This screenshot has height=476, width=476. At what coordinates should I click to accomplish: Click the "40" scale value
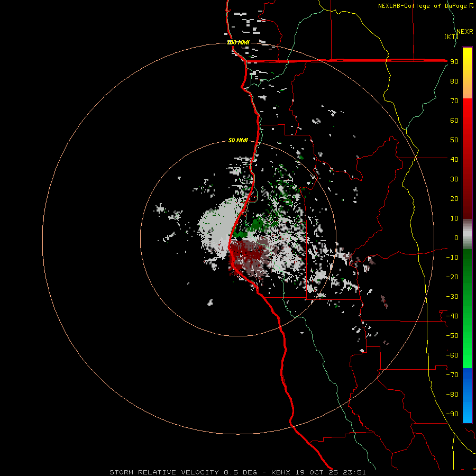pos(454,159)
